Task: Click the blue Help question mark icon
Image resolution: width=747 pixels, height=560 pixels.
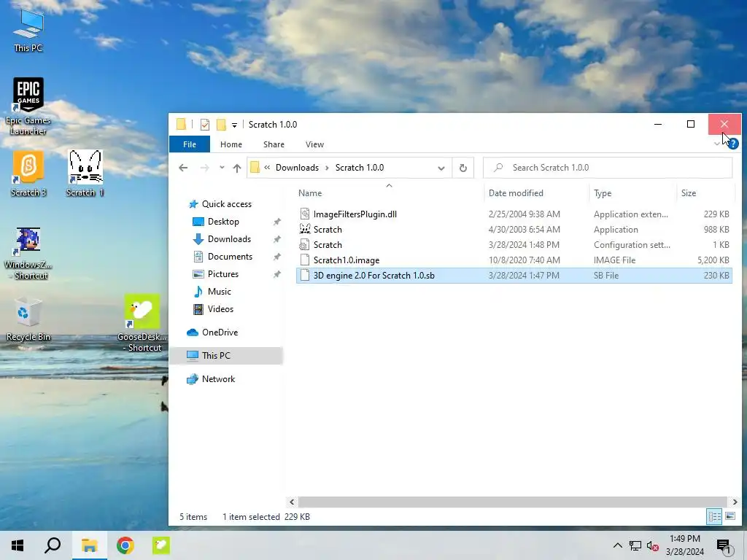Action: tap(733, 144)
